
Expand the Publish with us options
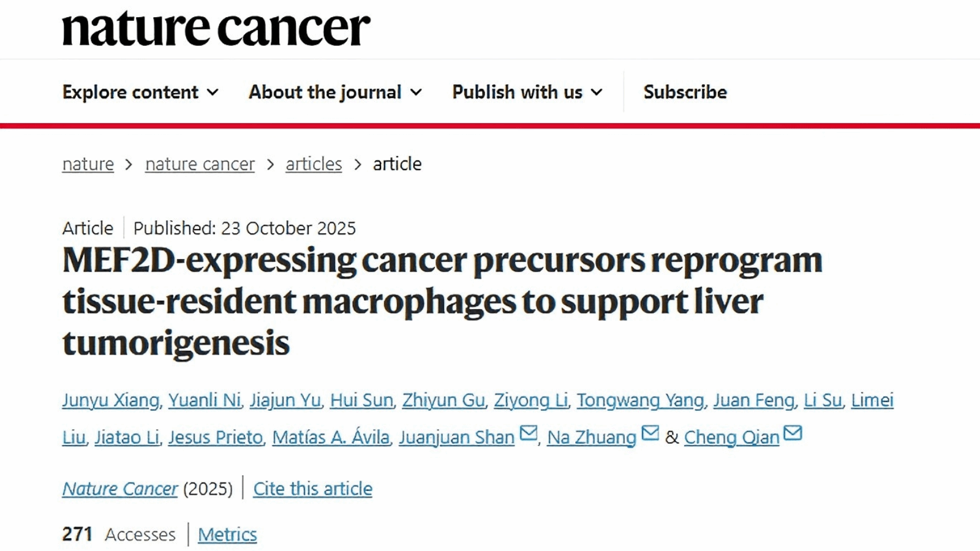tap(526, 92)
